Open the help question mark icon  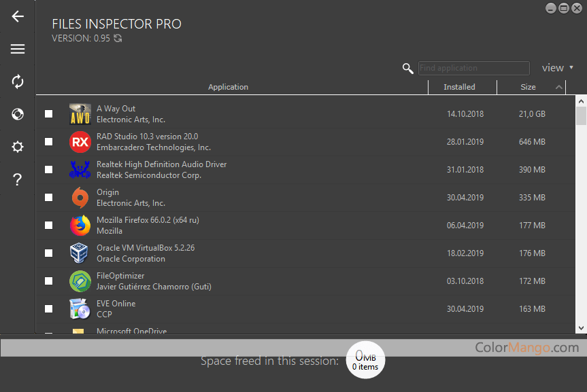coord(18,179)
